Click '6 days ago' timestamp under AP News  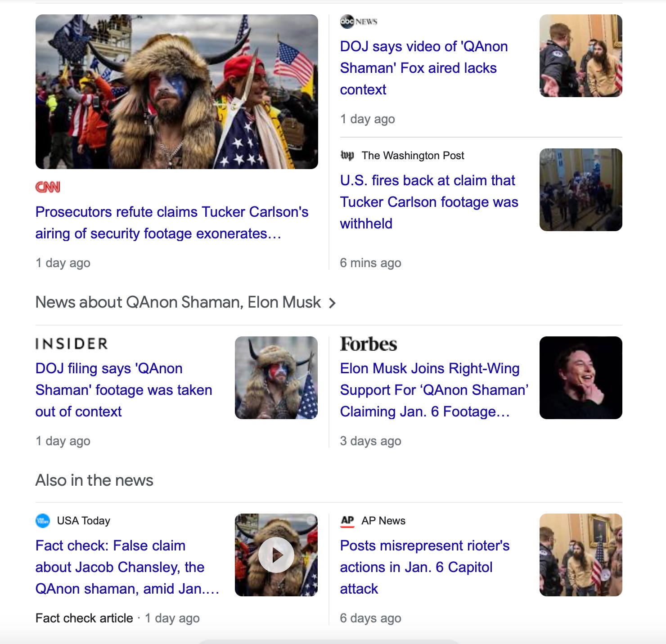[370, 618]
